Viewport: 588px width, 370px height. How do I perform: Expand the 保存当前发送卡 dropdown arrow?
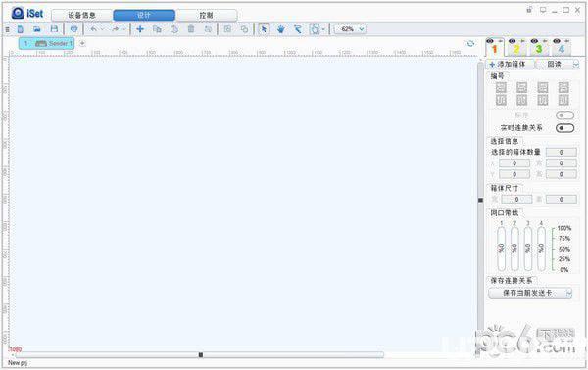tap(568, 293)
